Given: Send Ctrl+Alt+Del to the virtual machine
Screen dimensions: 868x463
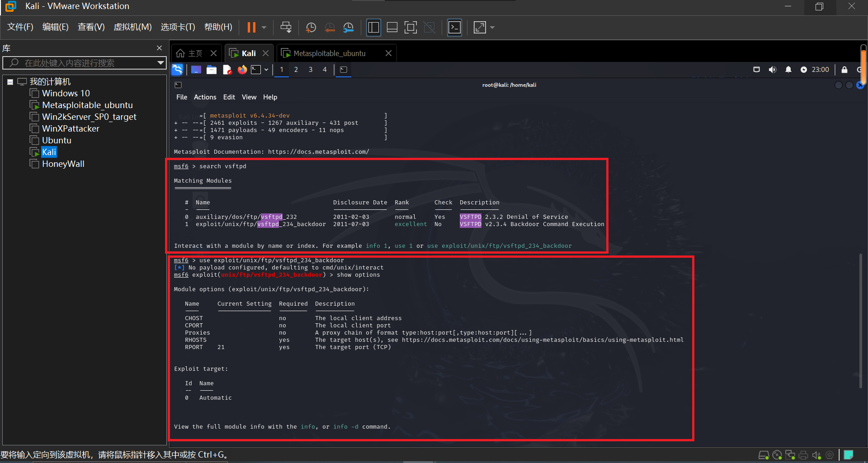Looking at the screenshot, I should (286, 28).
